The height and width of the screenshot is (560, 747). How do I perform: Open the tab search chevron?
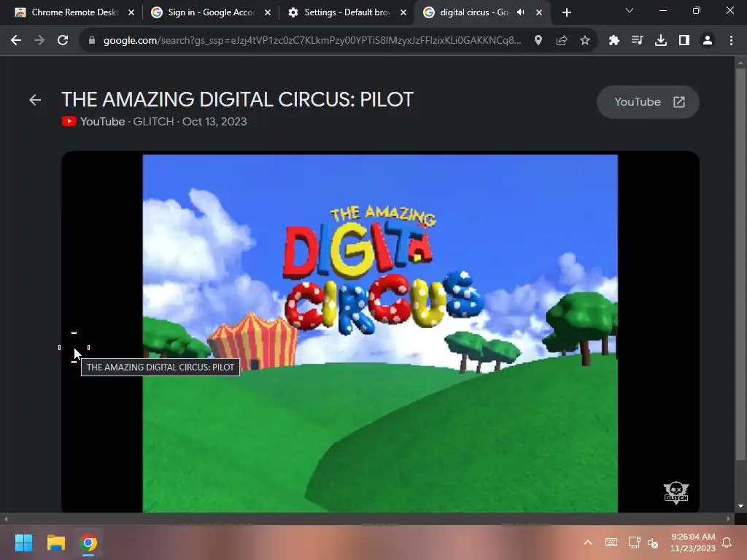click(x=630, y=10)
